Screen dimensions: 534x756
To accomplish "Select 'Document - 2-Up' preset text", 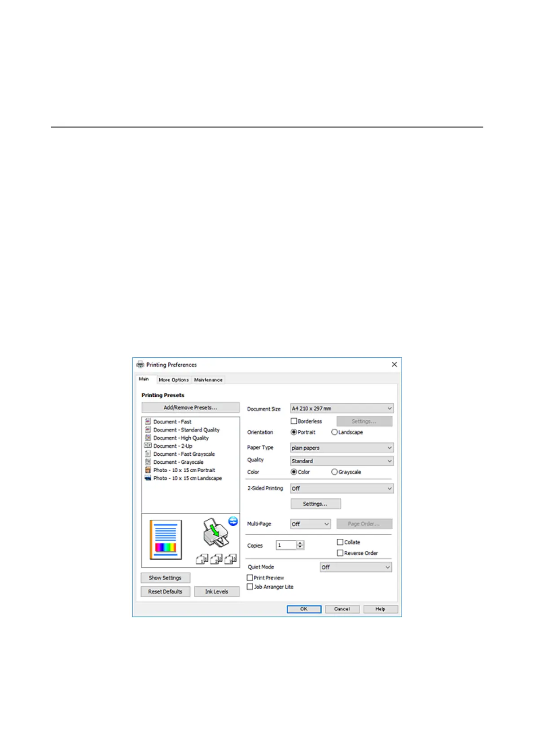I will pyautogui.click(x=173, y=446).
